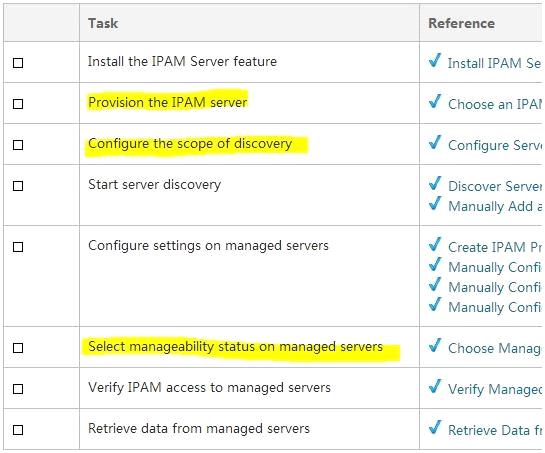
Task: Click the checkmark icon beside Retrieve Data
Action: [x=435, y=427]
